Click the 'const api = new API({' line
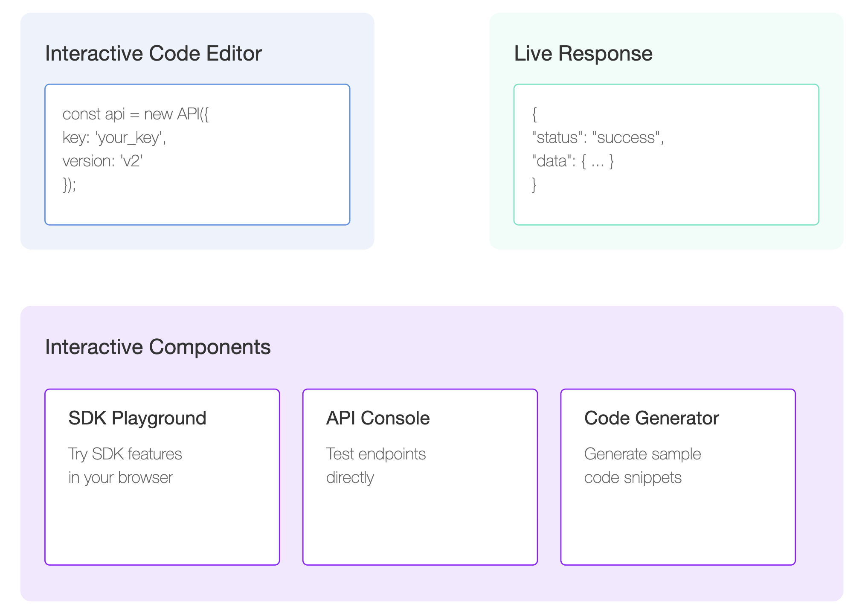This screenshot has width=865, height=616. 136,114
